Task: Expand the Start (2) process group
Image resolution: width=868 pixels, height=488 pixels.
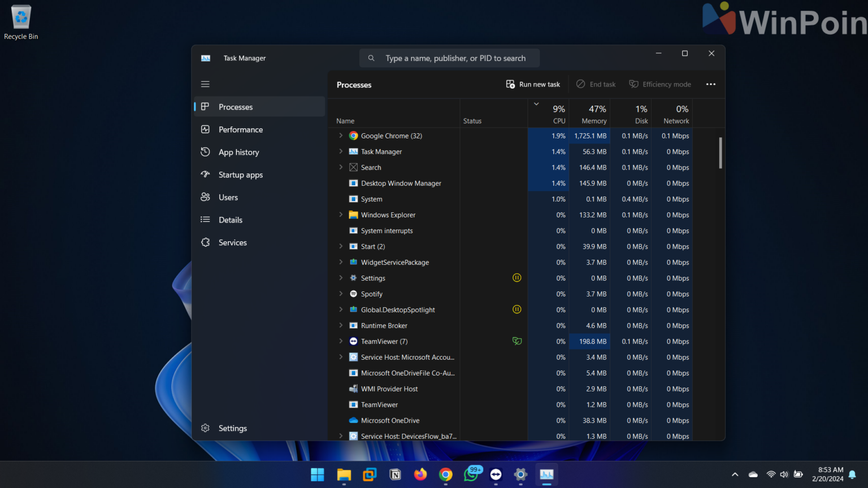Action: 340,246
